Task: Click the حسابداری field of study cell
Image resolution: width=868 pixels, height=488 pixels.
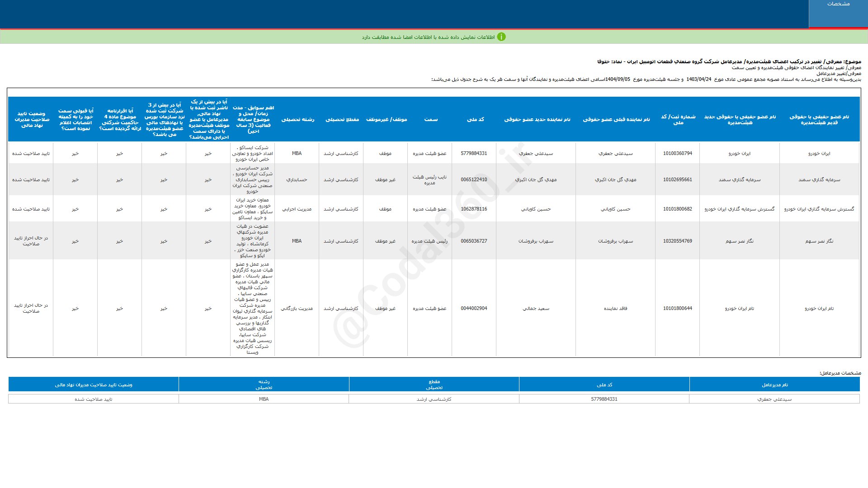Action: pos(297,180)
